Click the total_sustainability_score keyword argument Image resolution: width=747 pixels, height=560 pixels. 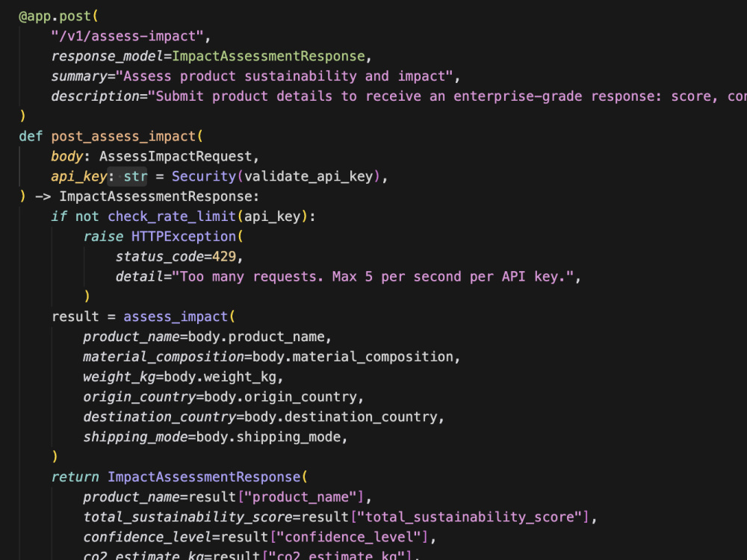187,516
